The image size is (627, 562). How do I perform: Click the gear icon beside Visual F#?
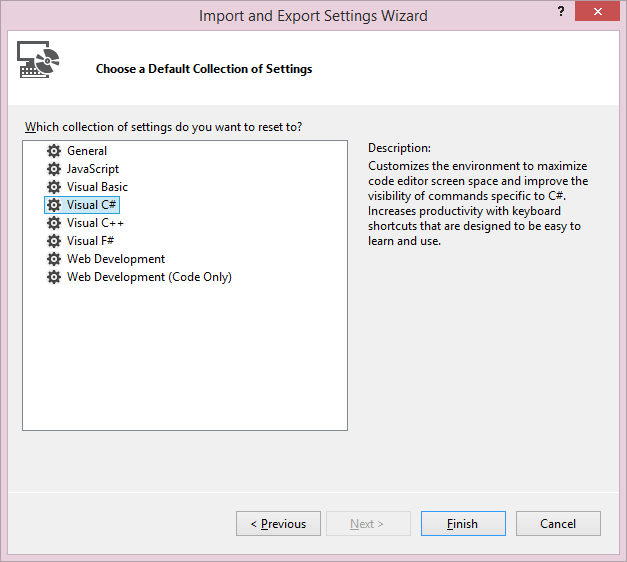[x=54, y=241]
